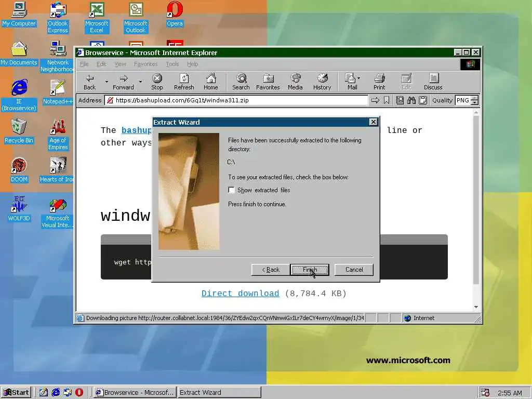This screenshot has height=399, width=532.
Task: Switch to Browservice taskbar button
Action: coord(135,393)
